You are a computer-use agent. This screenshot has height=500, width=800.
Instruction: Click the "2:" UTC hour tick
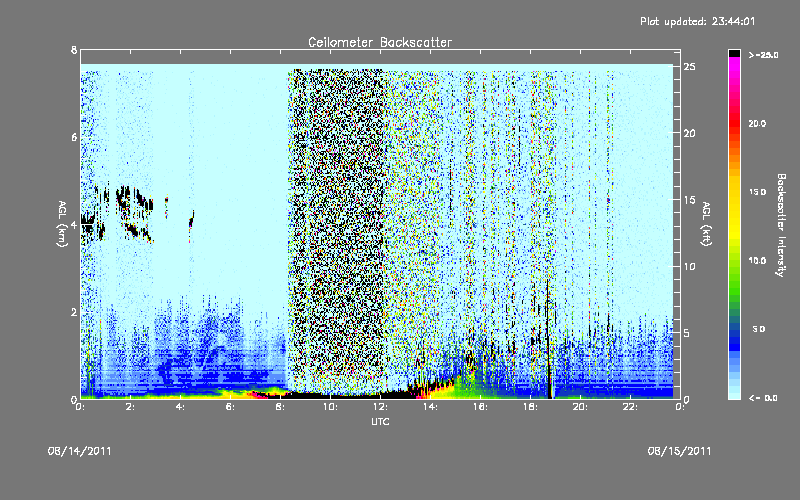[130, 407]
